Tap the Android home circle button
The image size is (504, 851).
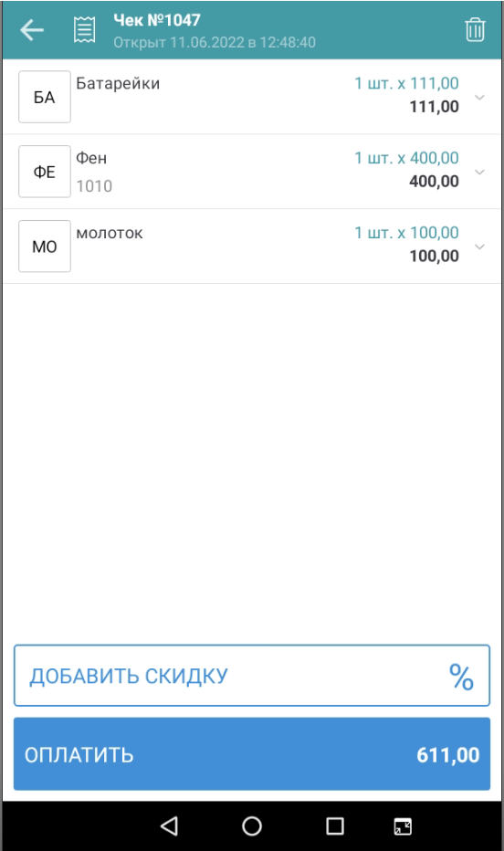click(x=252, y=826)
